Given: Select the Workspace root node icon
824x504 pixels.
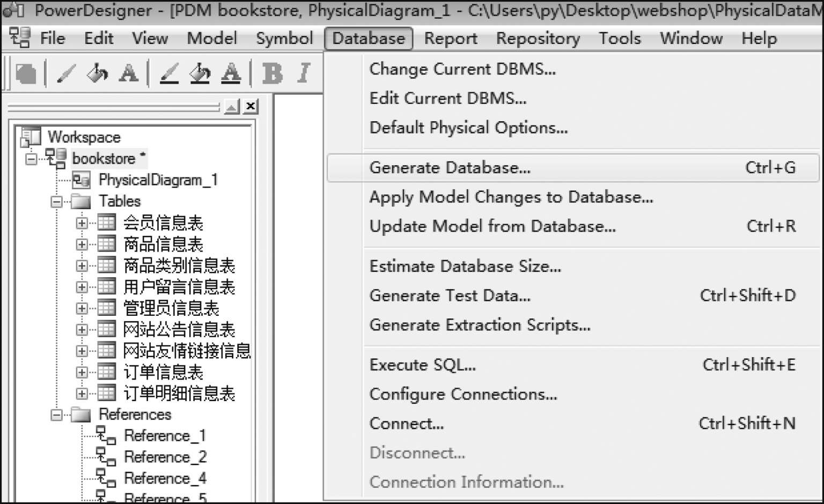Looking at the screenshot, I should (31, 137).
